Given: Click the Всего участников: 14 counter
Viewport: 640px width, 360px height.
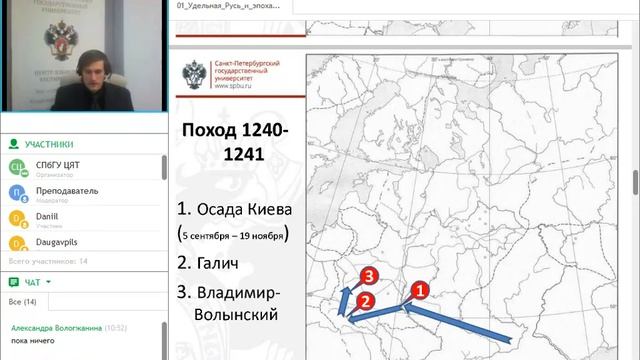Looking at the screenshot, I should tap(48, 261).
